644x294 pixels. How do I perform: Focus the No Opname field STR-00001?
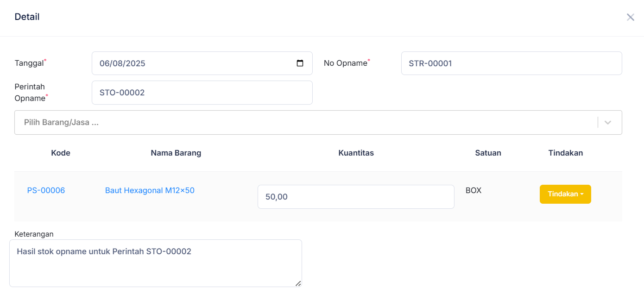pyautogui.click(x=511, y=63)
